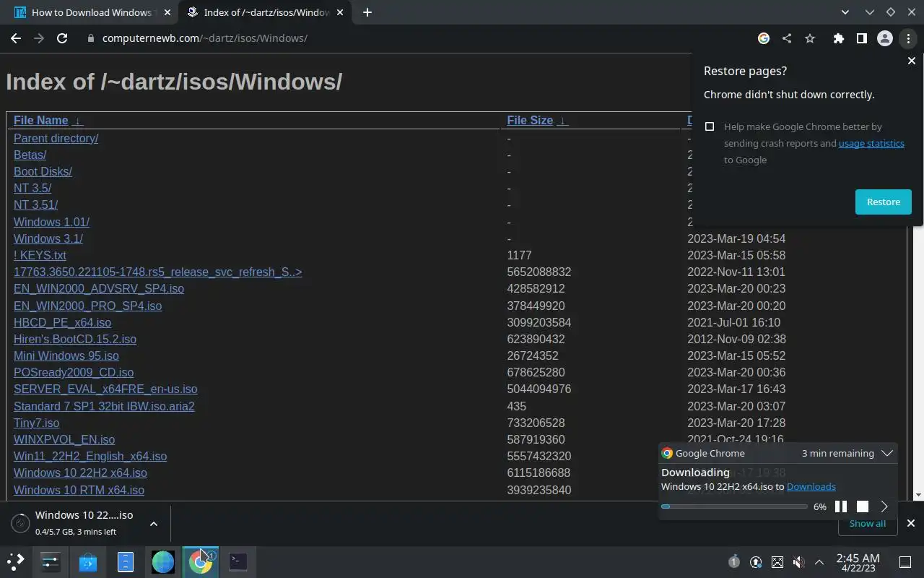The width and height of the screenshot is (924, 578).
Task: Toggle File Size descending arrow
Action: [563, 121]
